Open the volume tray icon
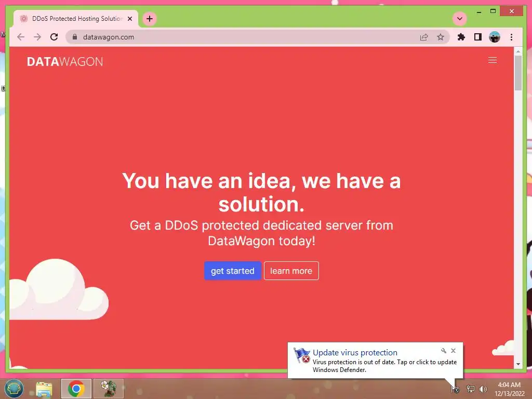Image resolution: width=532 pixels, height=399 pixels. [483, 389]
